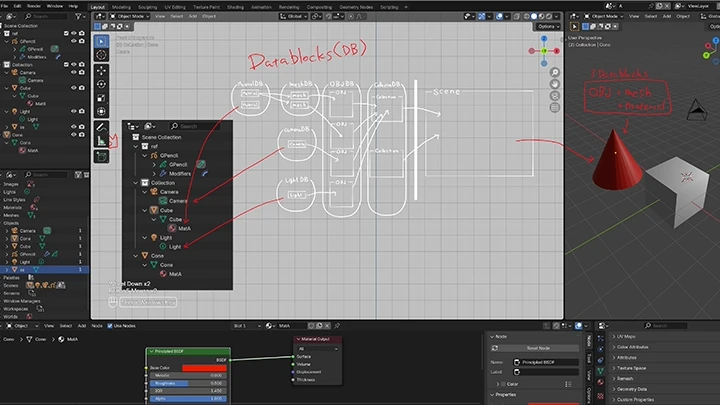This screenshot has height=405, width=720.
Task: Open the Render menu
Action: click(34, 6)
